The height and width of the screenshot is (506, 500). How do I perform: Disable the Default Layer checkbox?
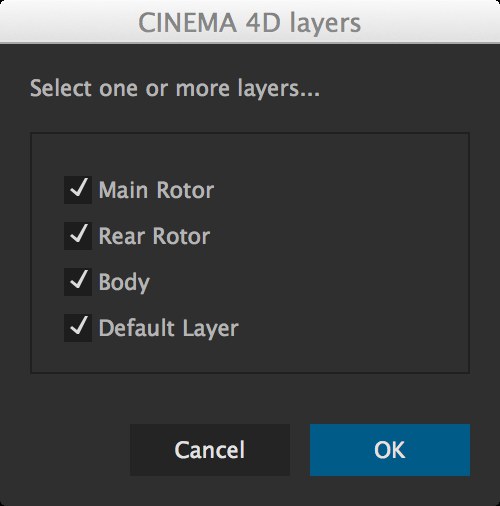point(78,328)
